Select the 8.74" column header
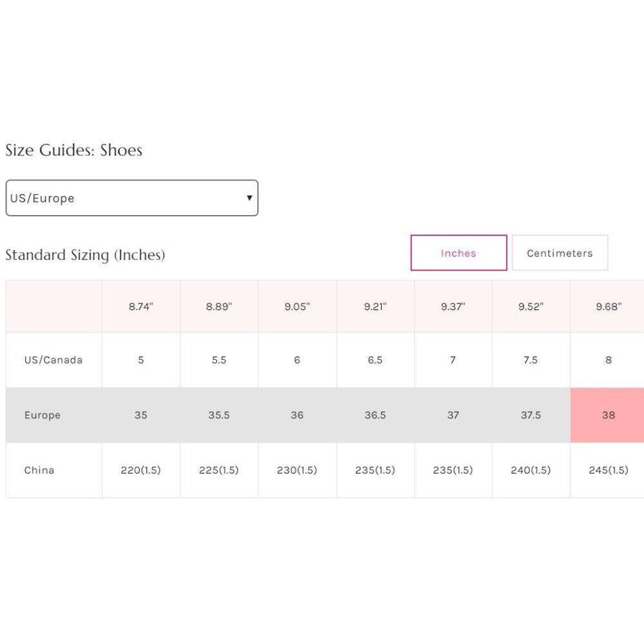Viewport: 644px width, 644px height. (x=140, y=307)
